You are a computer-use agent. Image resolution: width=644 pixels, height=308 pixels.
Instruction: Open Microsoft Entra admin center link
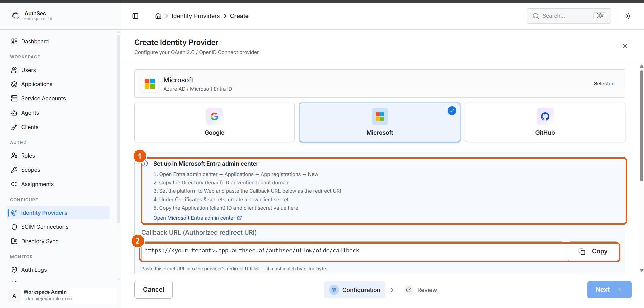coord(197,218)
